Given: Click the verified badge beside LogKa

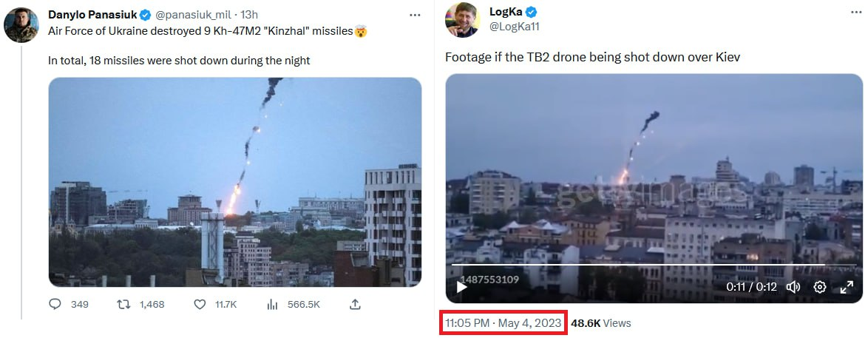Looking at the screenshot, I should coord(531,13).
